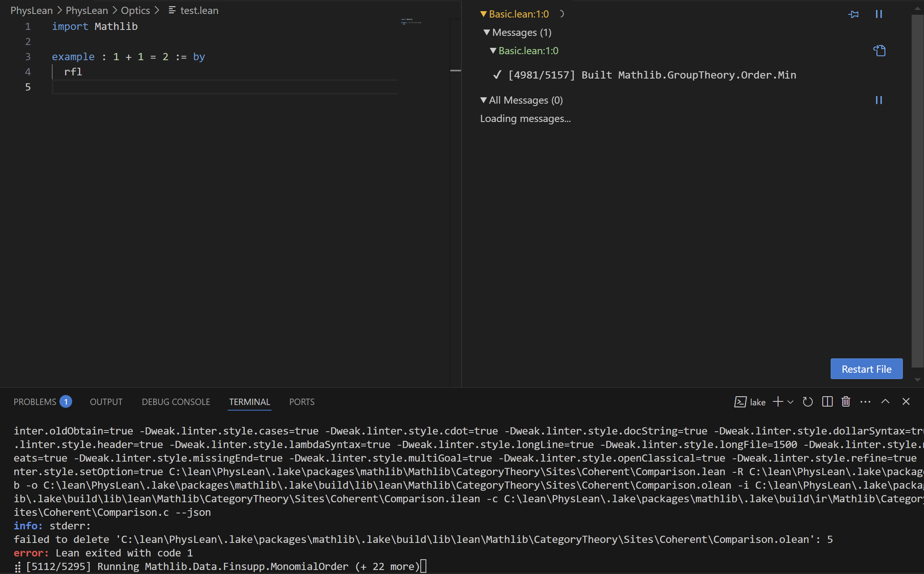Switch to the OUTPUT tab
The height and width of the screenshot is (574, 924).
click(106, 402)
